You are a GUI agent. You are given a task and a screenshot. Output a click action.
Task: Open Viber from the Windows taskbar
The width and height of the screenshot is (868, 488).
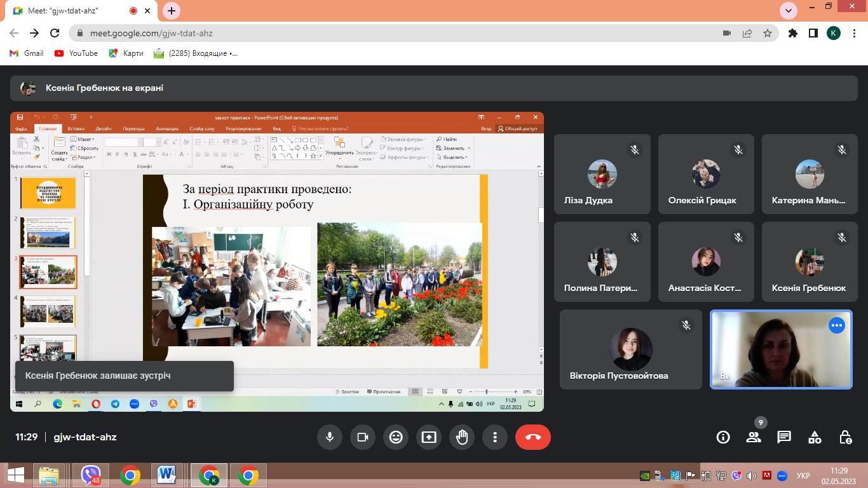(x=90, y=475)
